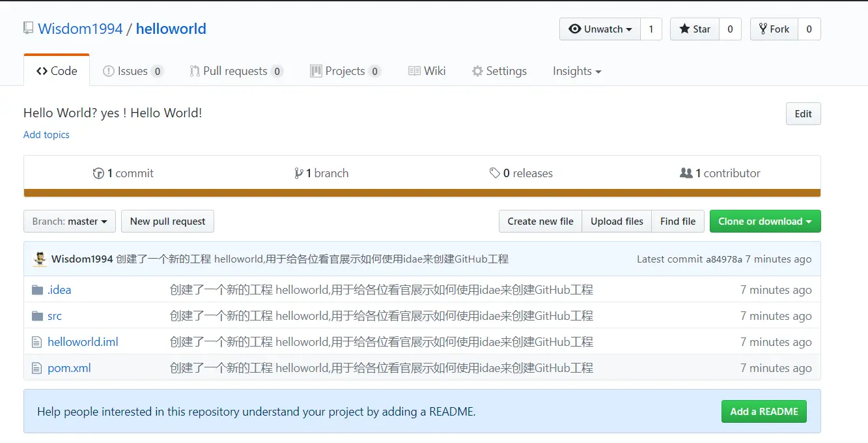Open the pom.xml file
868x443 pixels.
coord(69,368)
